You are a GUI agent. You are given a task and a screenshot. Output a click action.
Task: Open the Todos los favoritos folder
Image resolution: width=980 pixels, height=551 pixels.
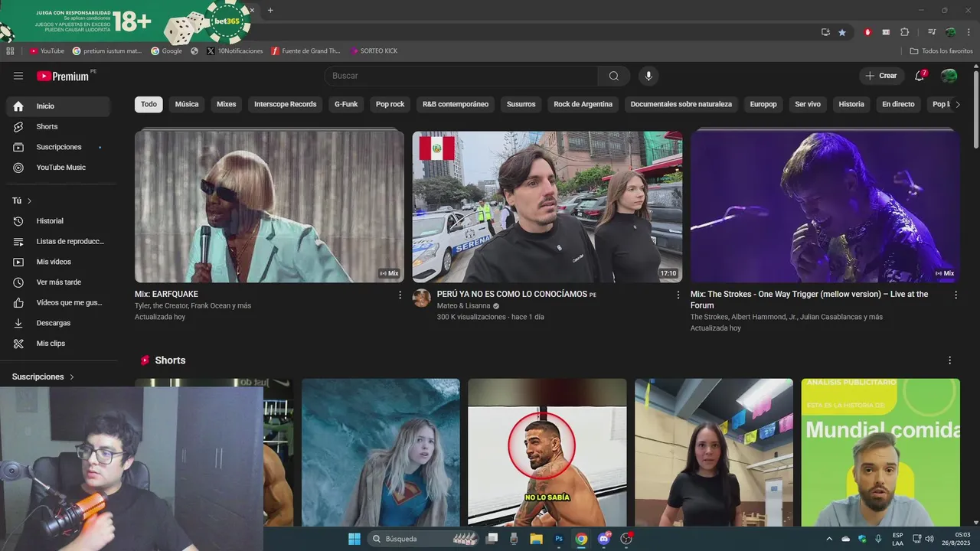(x=941, y=51)
